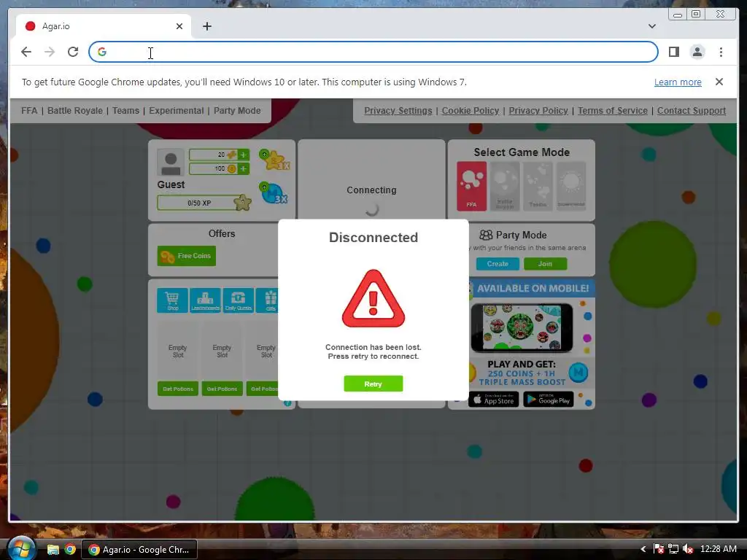Select Teams in the top menu
The image size is (747, 560).
click(x=125, y=111)
